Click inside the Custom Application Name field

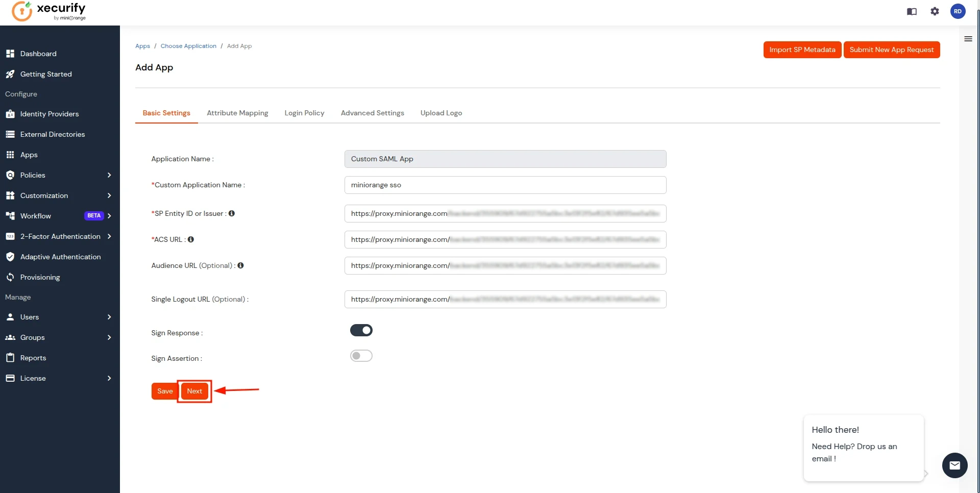(x=505, y=185)
